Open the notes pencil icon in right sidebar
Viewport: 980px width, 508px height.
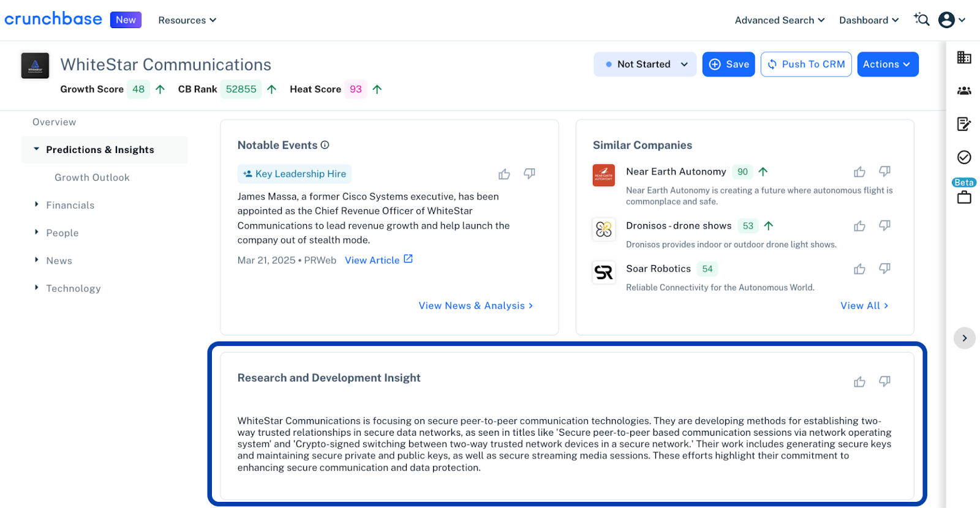964,124
